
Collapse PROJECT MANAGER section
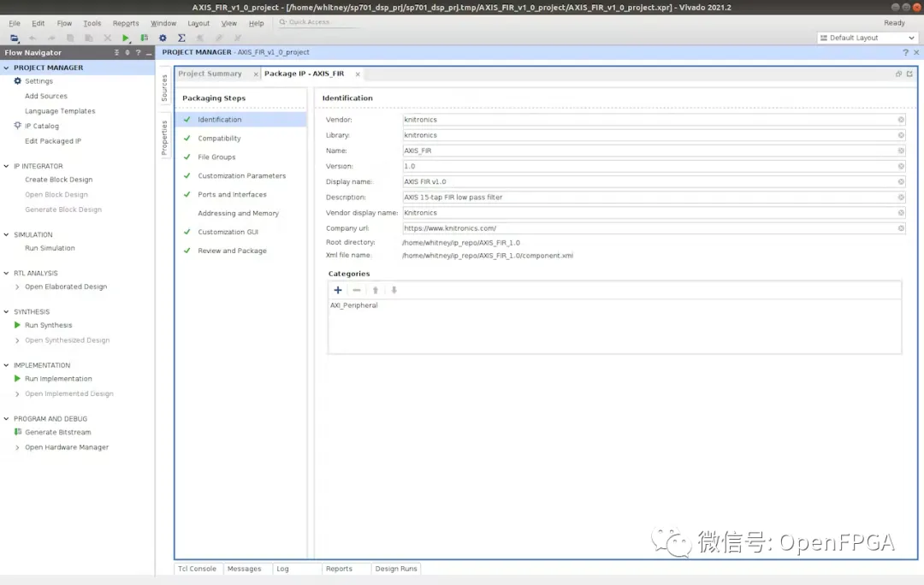tap(7, 68)
